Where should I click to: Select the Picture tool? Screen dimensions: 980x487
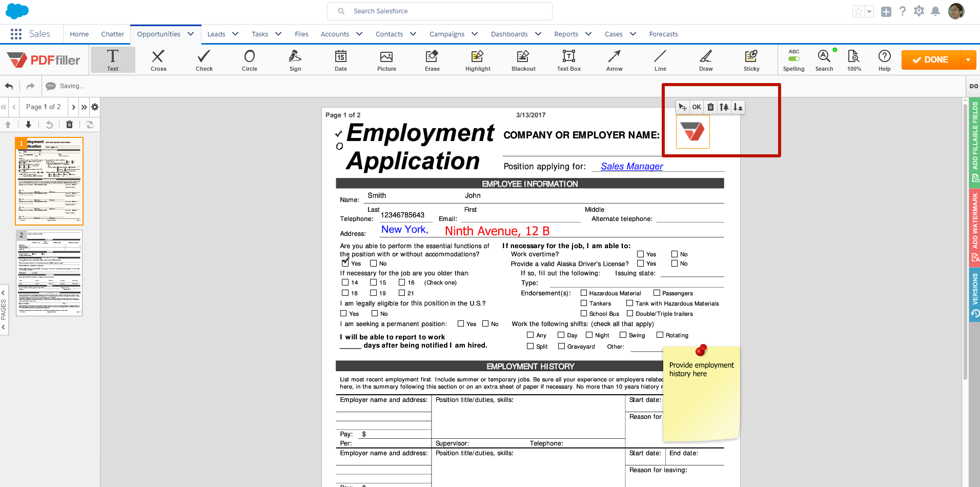click(386, 59)
